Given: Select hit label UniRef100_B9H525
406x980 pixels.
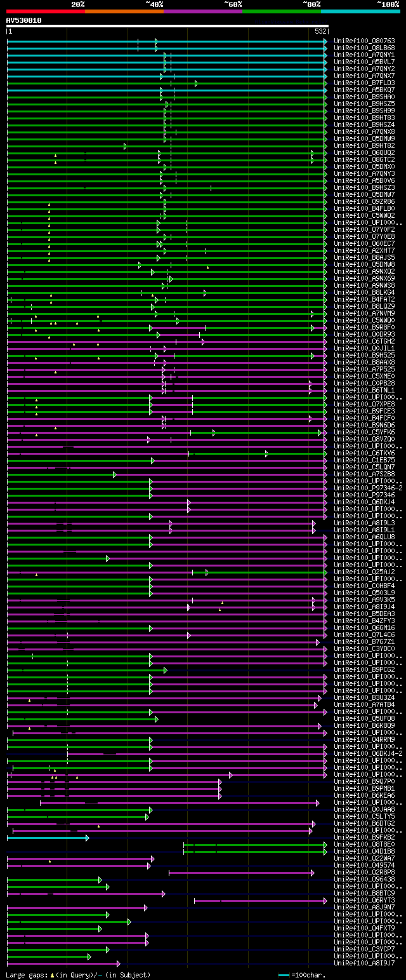Looking at the screenshot, I should click(364, 355).
